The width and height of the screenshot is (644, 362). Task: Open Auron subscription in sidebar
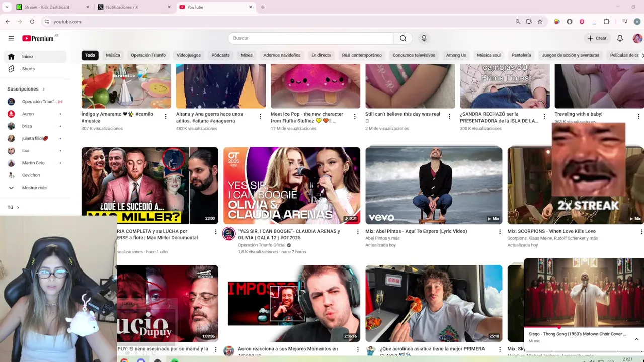tap(35, 114)
